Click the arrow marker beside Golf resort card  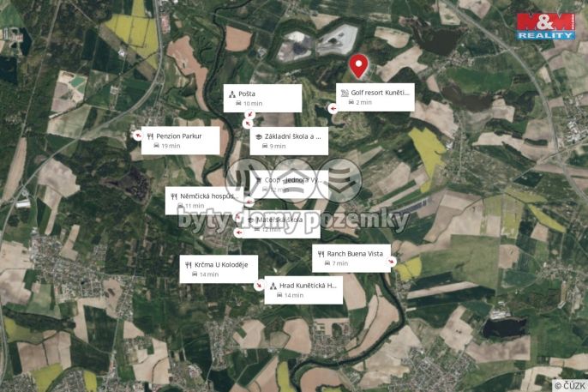(x=333, y=109)
